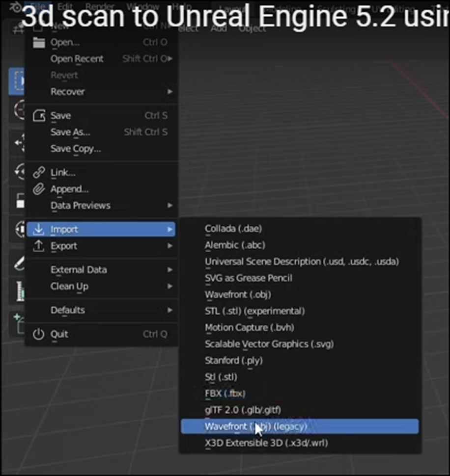
Task: Import X3D Extensible 3D (.x3d/.wrl)
Action: (300, 443)
